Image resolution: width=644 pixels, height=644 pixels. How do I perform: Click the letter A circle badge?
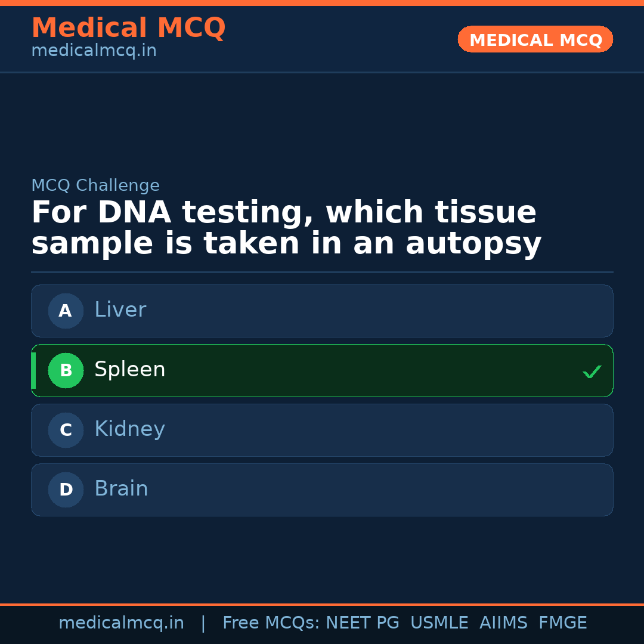click(66, 311)
